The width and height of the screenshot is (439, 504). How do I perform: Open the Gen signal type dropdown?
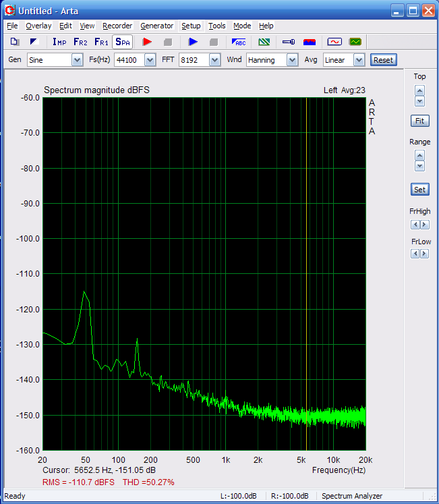[x=77, y=60]
